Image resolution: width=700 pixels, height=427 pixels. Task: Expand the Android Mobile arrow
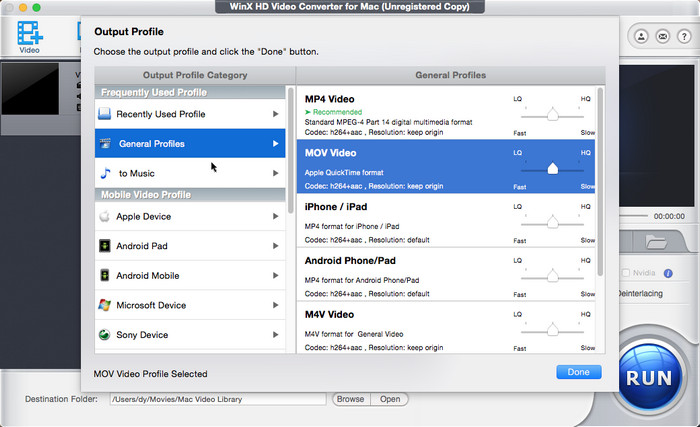coord(275,276)
